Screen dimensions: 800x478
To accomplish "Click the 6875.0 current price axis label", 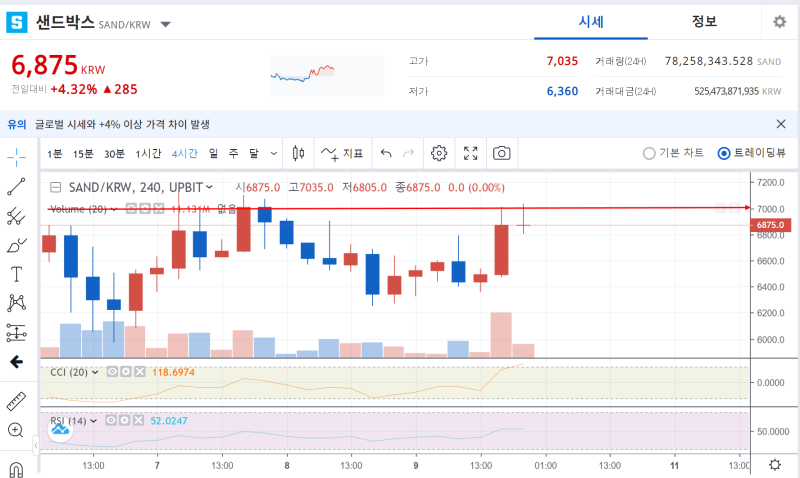I will point(770,225).
